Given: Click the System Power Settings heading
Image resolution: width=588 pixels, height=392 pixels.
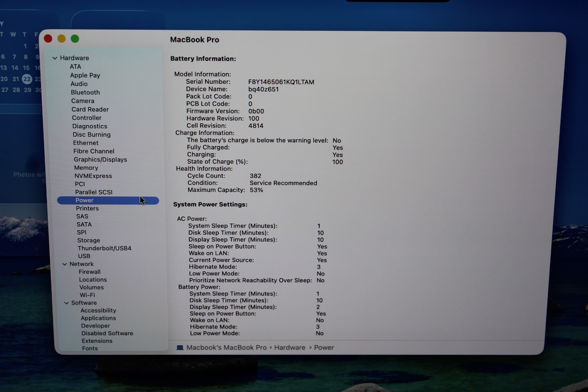Looking at the screenshot, I should [210, 204].
